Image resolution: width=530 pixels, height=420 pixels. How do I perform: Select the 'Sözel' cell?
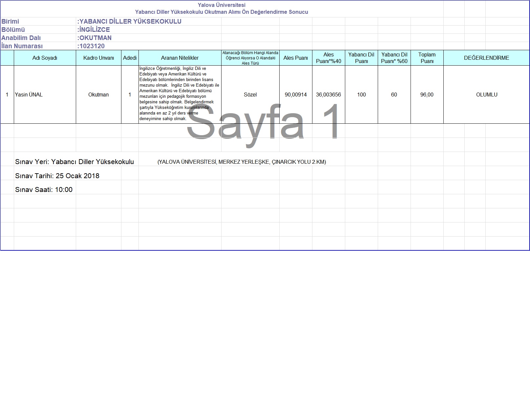tap(250, 94)
